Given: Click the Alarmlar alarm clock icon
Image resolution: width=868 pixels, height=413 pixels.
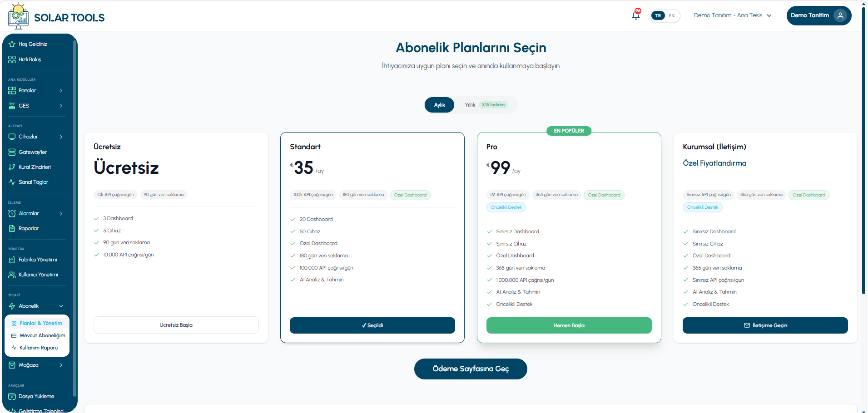Looking at the screenshot, I should click(12, 213).
